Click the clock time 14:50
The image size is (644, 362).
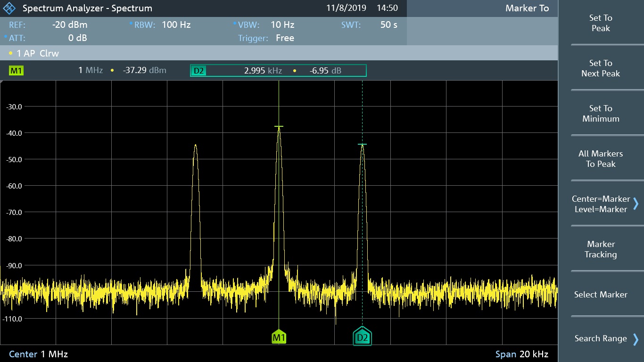[x=387, y=8]
